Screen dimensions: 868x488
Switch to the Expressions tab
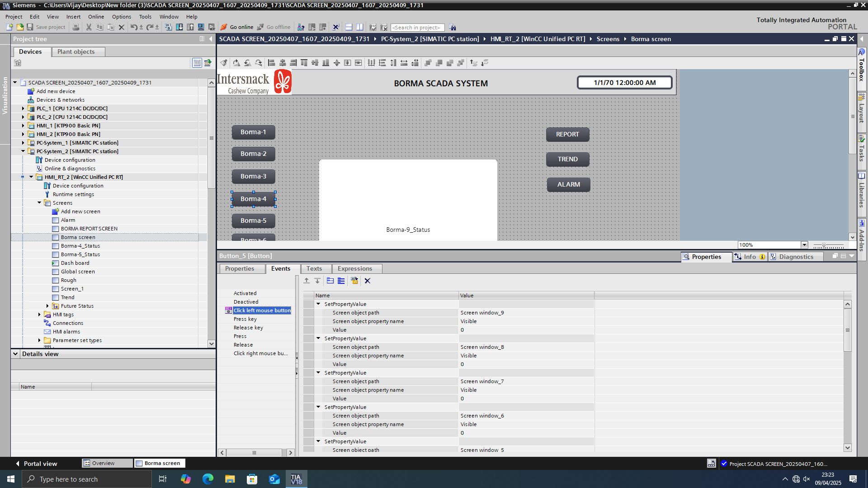[x=354, y=268]
